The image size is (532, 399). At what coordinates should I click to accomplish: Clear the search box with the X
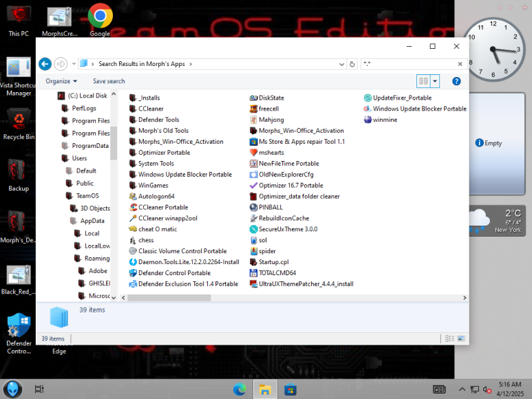click(x=460, y=64)
